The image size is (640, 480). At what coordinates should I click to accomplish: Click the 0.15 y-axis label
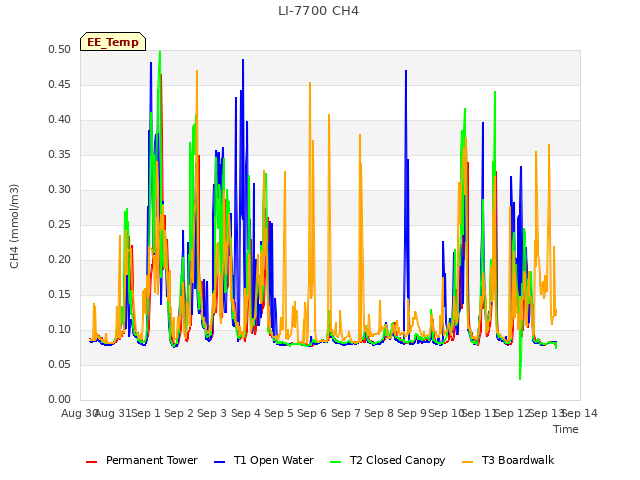pos(60,294)
